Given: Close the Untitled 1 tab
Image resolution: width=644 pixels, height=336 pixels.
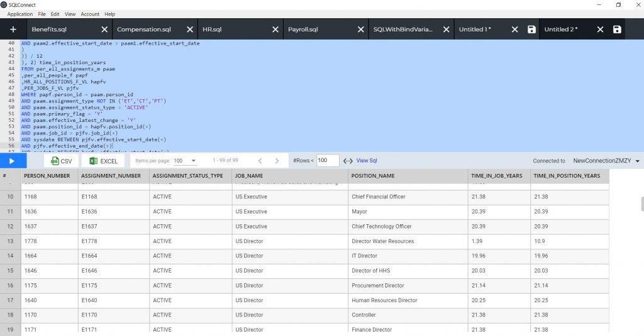Looking at the screenshot, I should point(514,30).
